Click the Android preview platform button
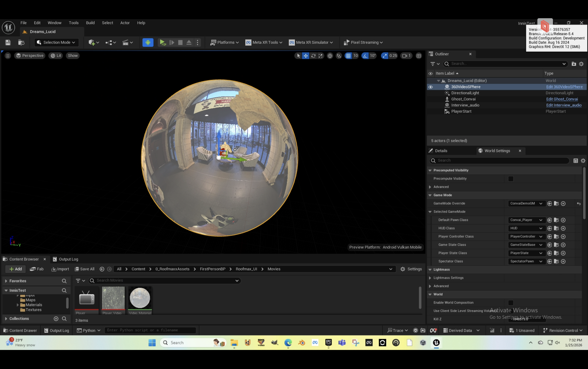The width and height of the screenshot is (588, 369). pos(148,42)
